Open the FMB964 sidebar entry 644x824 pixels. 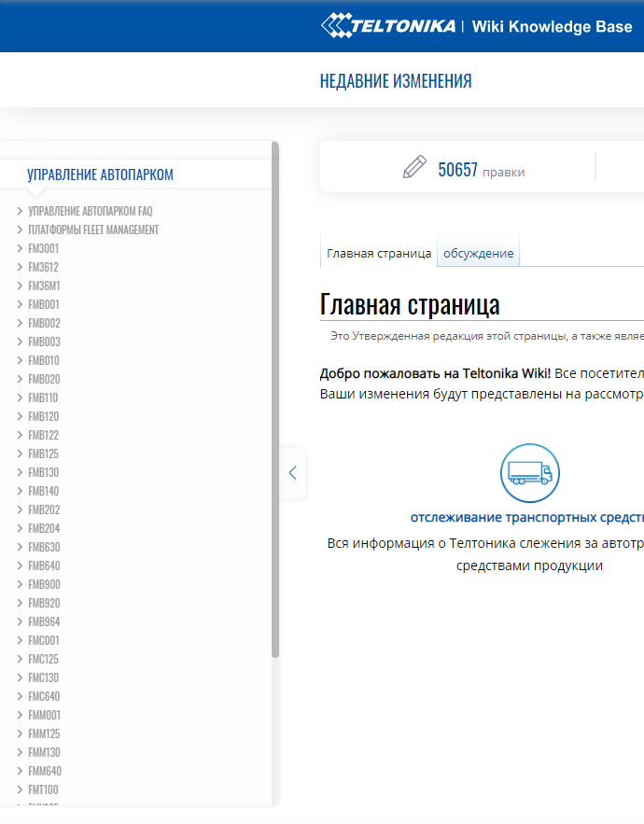coord(44,621)
